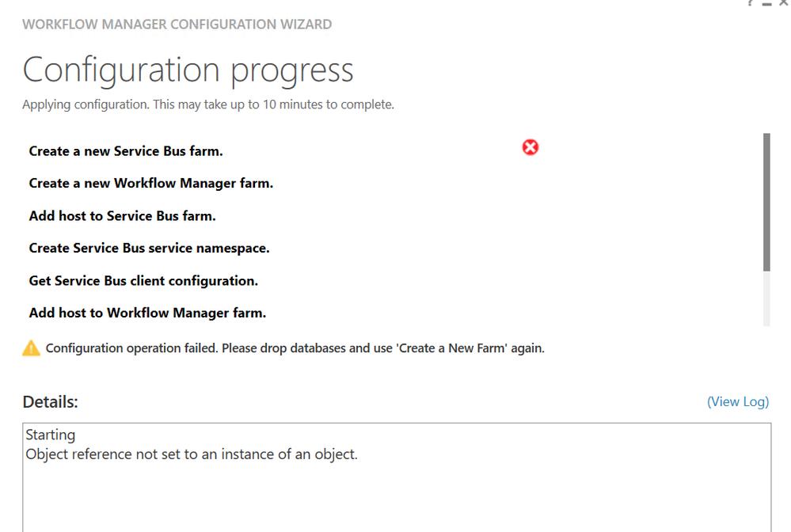Click the 'Object reference not set' error line
The height and width of the screenshot is (532, 791).
pos(192,454)
